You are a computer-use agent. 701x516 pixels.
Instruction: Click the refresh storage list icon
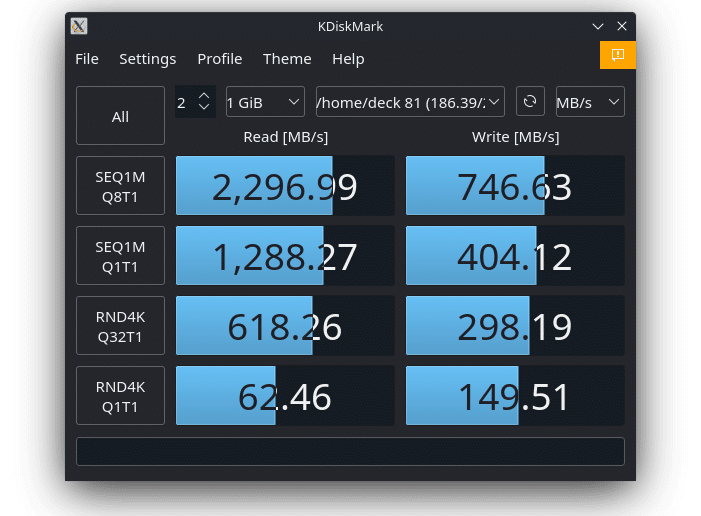pyautogui.click(x=530, y=102)
